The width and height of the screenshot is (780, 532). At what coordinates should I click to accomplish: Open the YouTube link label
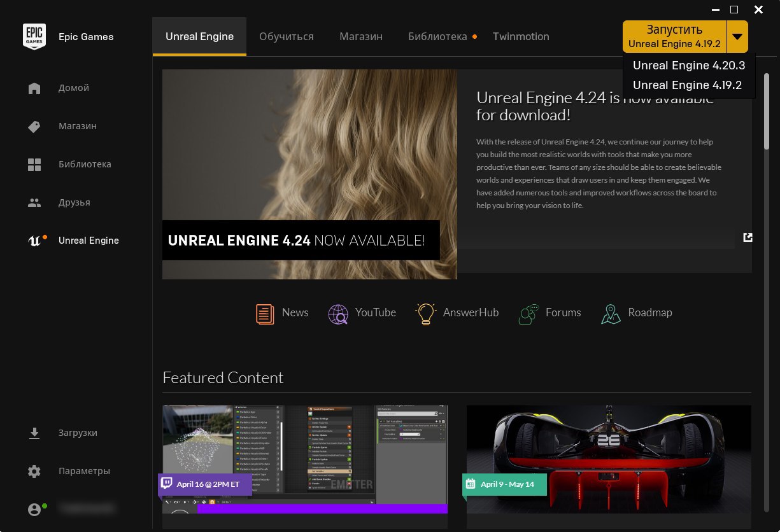376,312
